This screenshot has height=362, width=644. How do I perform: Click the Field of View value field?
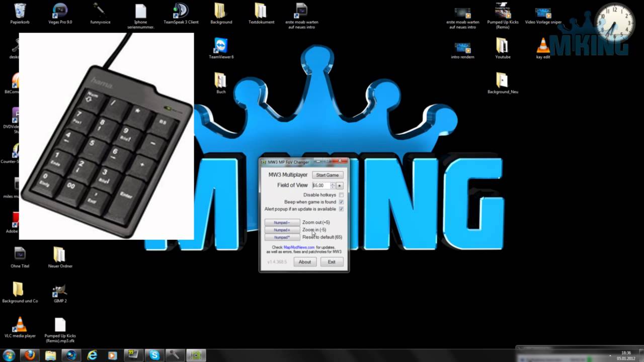(x=321, y=186)
